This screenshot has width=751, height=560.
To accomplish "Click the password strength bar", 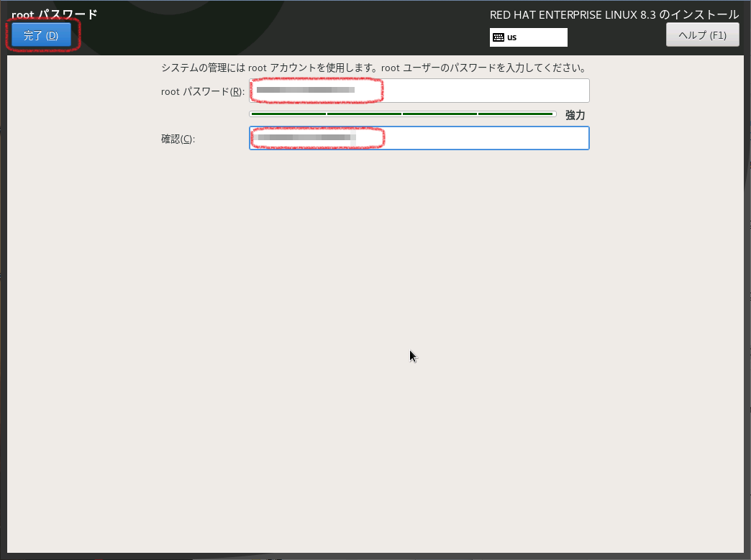I will coord(402,114).
